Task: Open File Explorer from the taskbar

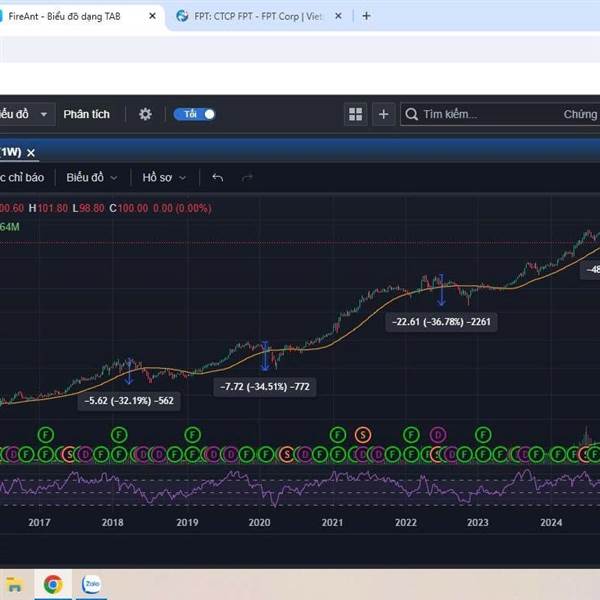Action: pos(14,585)
